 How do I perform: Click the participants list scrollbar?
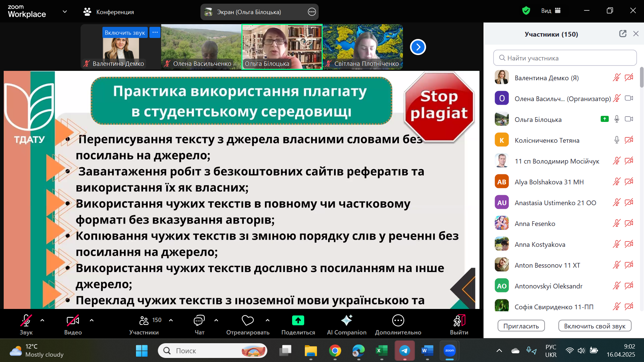641,77
